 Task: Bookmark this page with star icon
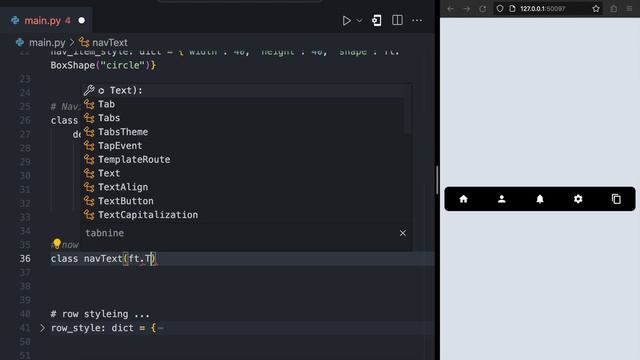596,9
